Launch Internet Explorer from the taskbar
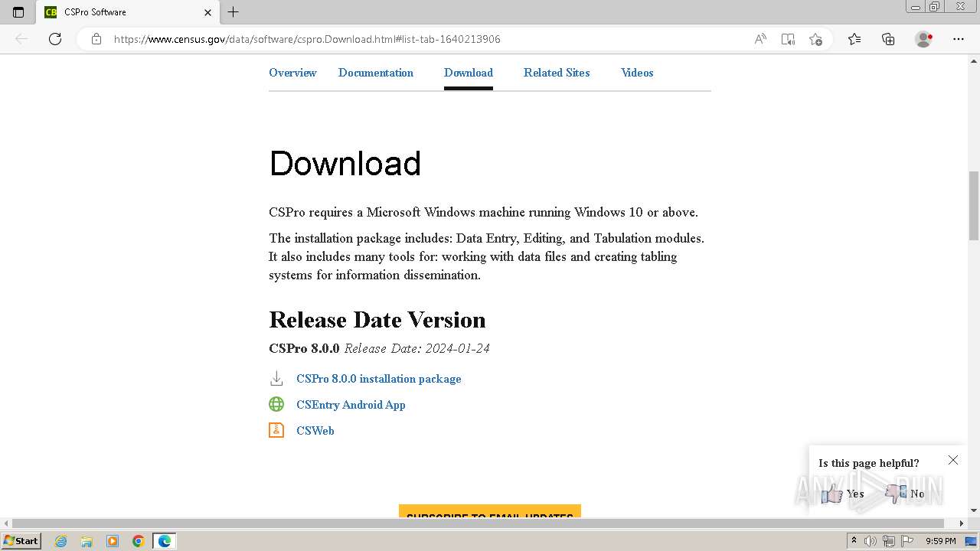 [61, 541]
